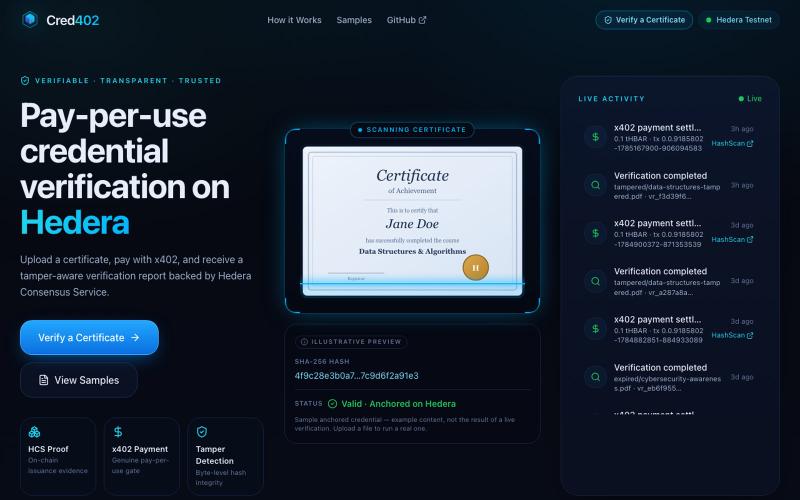The height and width of the screenshot is (500, 800).
Task: Click the Hedera Testnet network badge
Action: 739,20
